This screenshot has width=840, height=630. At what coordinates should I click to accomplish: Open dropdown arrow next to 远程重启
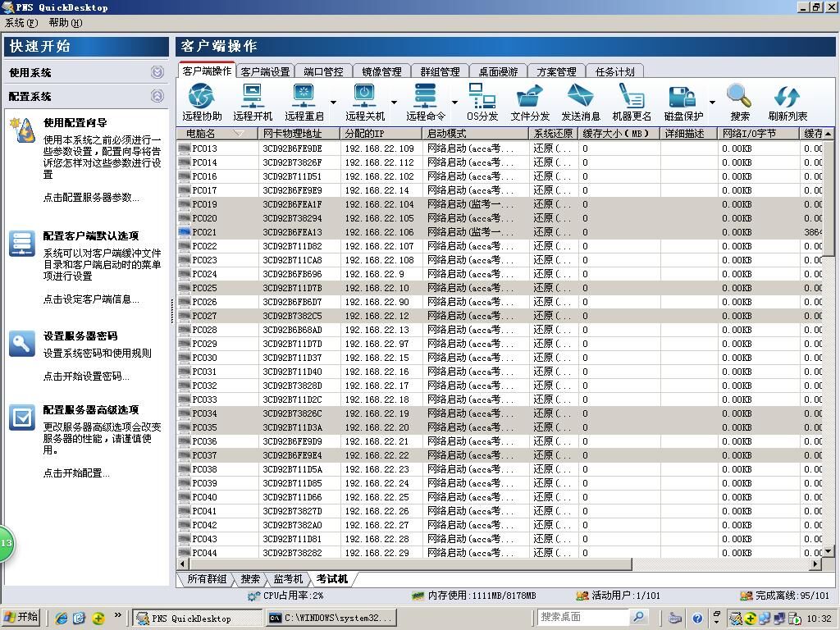tap(333, 103)
